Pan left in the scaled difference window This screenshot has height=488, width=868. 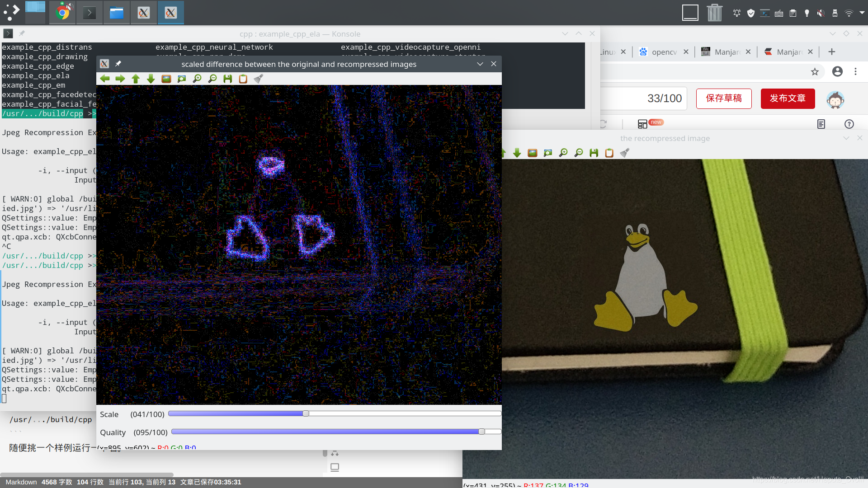[x=105, y=79]
